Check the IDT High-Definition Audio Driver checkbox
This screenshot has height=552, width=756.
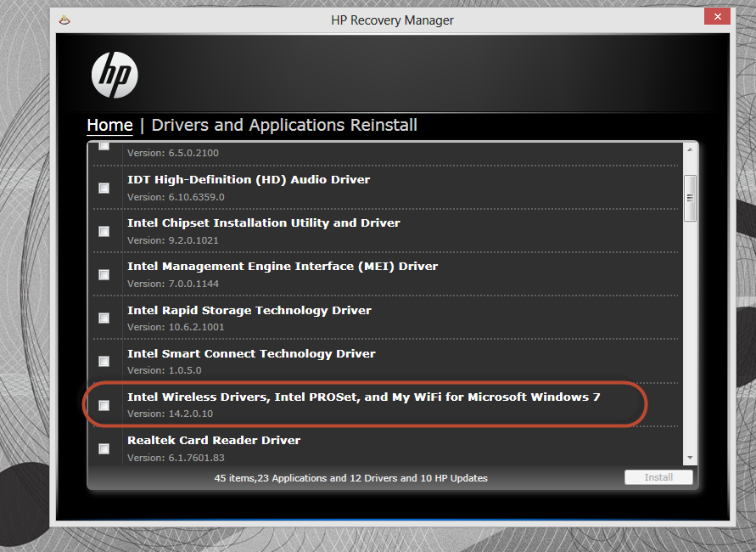point(104,187)
